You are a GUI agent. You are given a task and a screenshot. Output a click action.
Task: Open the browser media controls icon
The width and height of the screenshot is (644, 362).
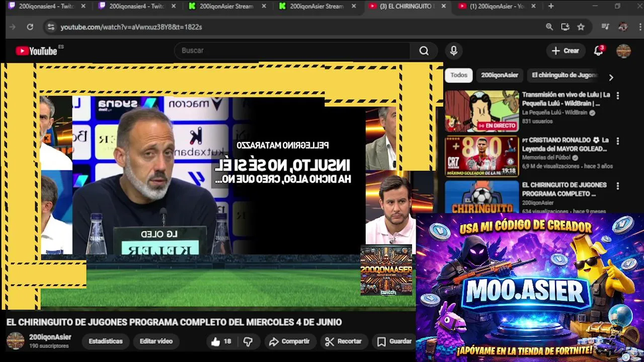tap(605, 27)
